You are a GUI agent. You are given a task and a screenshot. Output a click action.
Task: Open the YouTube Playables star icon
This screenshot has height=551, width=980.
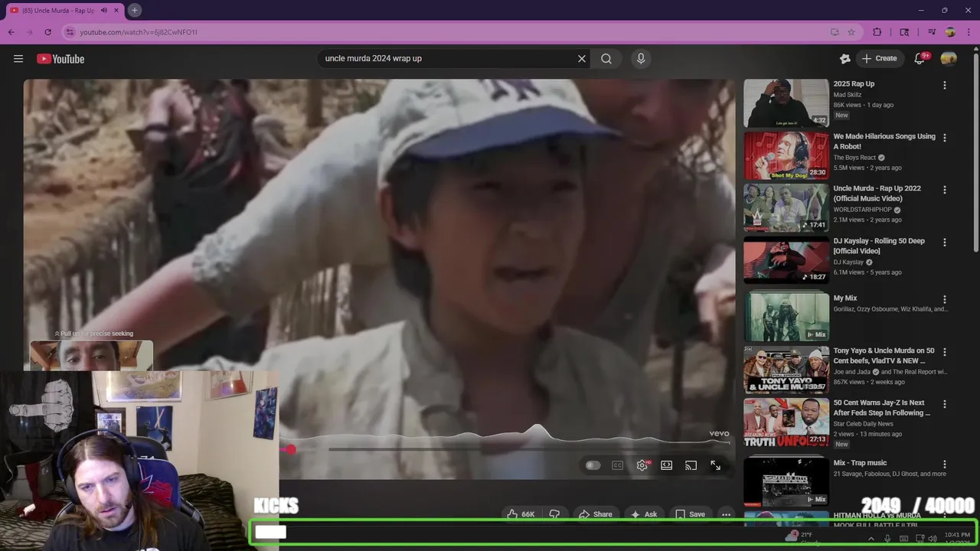[845, 59]
